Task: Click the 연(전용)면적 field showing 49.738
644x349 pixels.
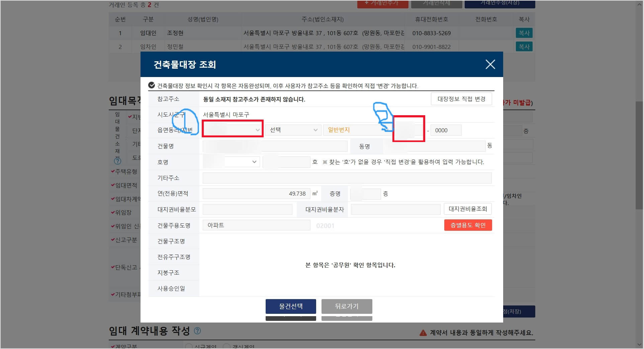Action: 256,194
